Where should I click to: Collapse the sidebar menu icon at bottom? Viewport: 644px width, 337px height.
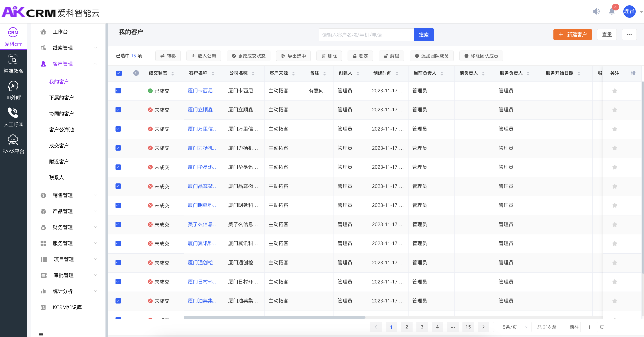tap(41, 334)
